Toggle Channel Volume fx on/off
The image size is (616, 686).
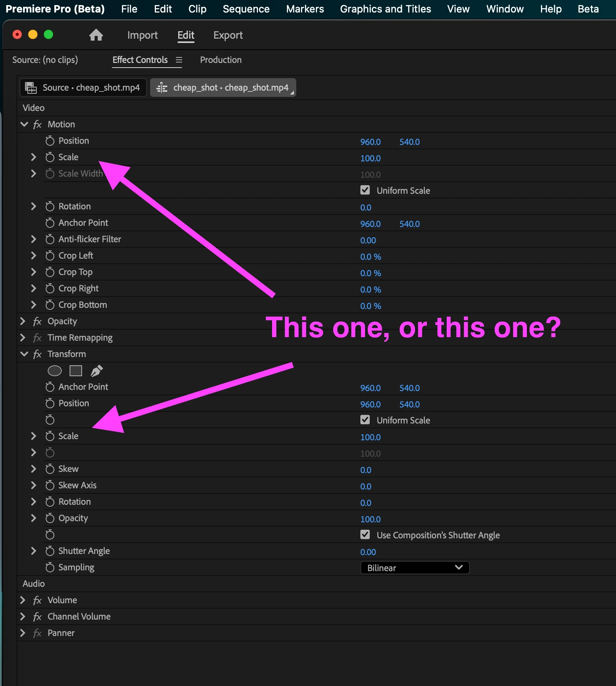[x=37, y=616]
